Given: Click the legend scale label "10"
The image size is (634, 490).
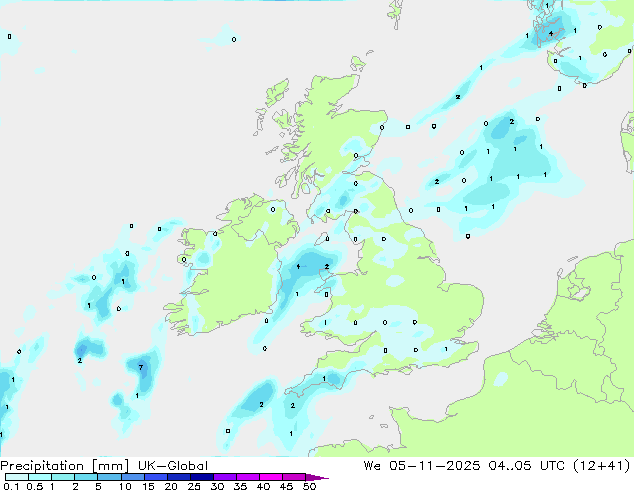Looking at the screenshot, I should pyautogui.click(x=125, y=486).
